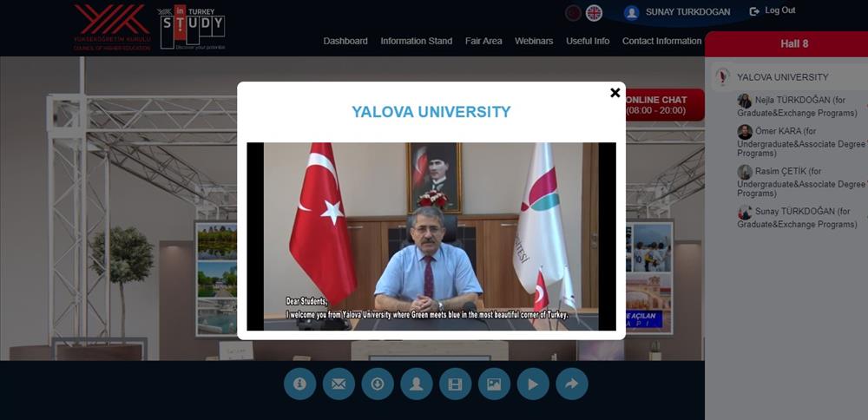Image resolution: width=868 pixels, height=420 pixels.
Task: Click the welcome video in the popup
Action: click(431, 237)
